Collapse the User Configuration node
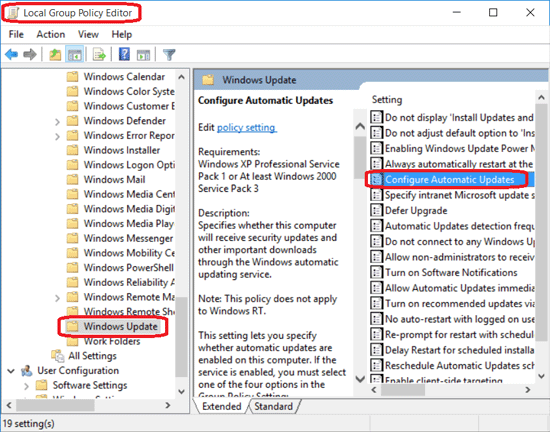The image size is (550, 432). coord(11,371)
